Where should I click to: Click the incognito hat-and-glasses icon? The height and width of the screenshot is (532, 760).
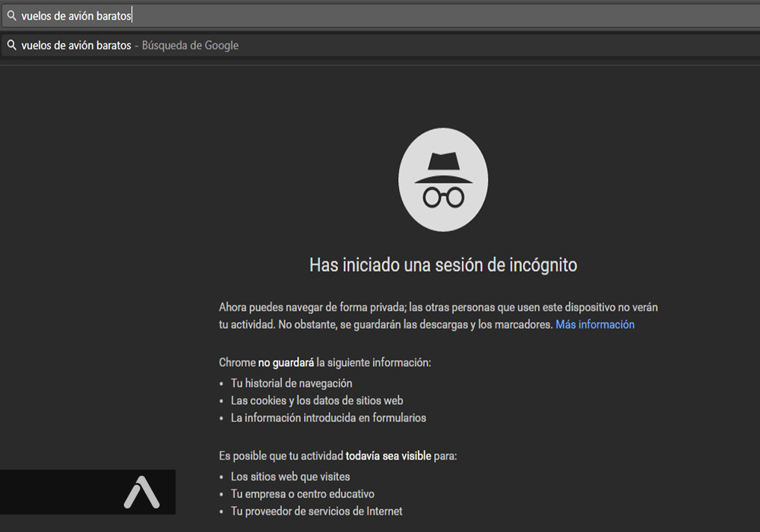click(x=443, y=180)
